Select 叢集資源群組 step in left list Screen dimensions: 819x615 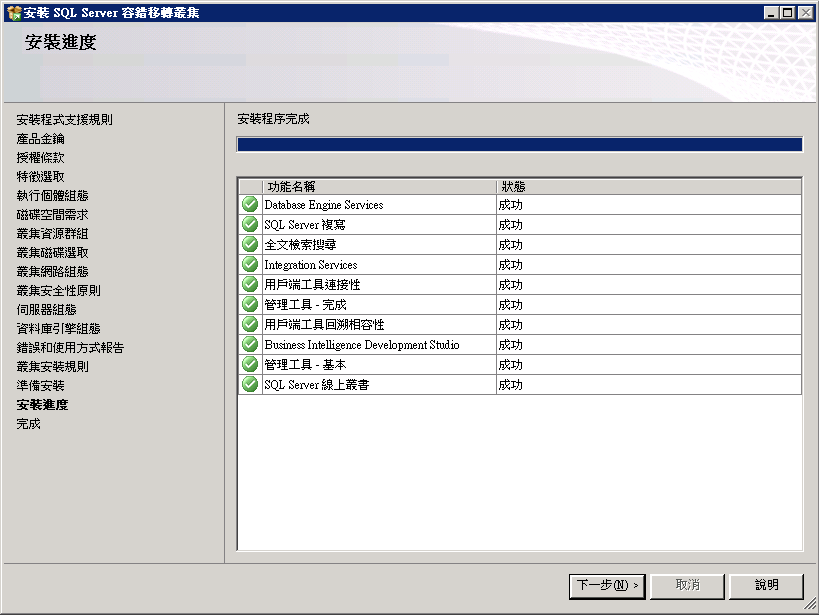pos(52,234)
